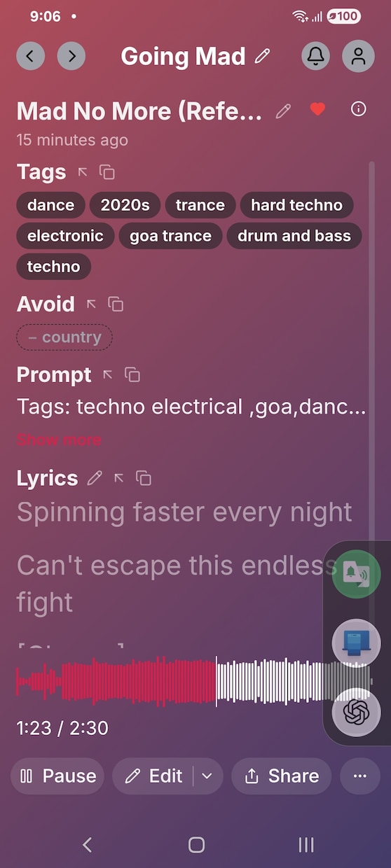Edit lyrics using the pencil icon
391x868 pixels.
tap(95, 478)
